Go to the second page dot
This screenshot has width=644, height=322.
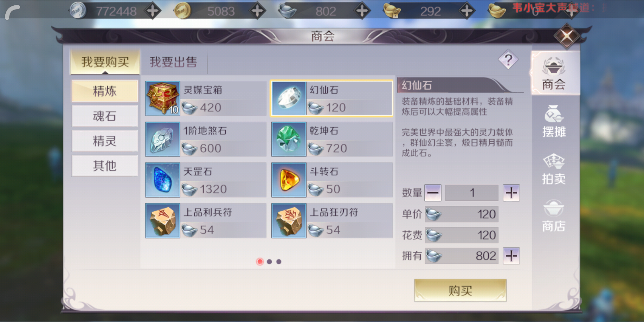(270, 262)
